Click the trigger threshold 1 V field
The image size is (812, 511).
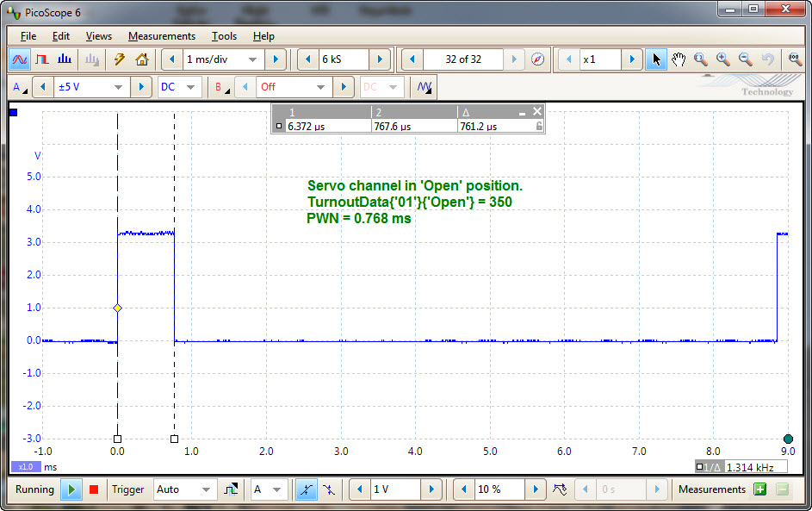394,489
